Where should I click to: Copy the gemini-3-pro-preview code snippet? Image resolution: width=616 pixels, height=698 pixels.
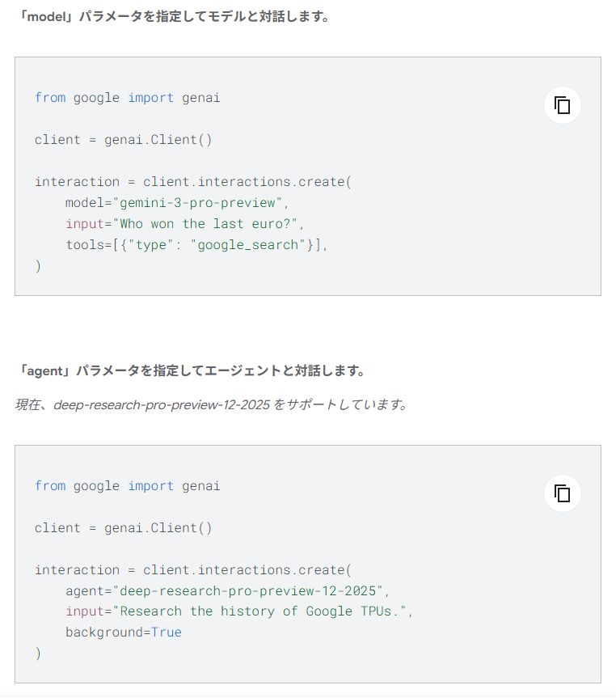tap(562, 105)
